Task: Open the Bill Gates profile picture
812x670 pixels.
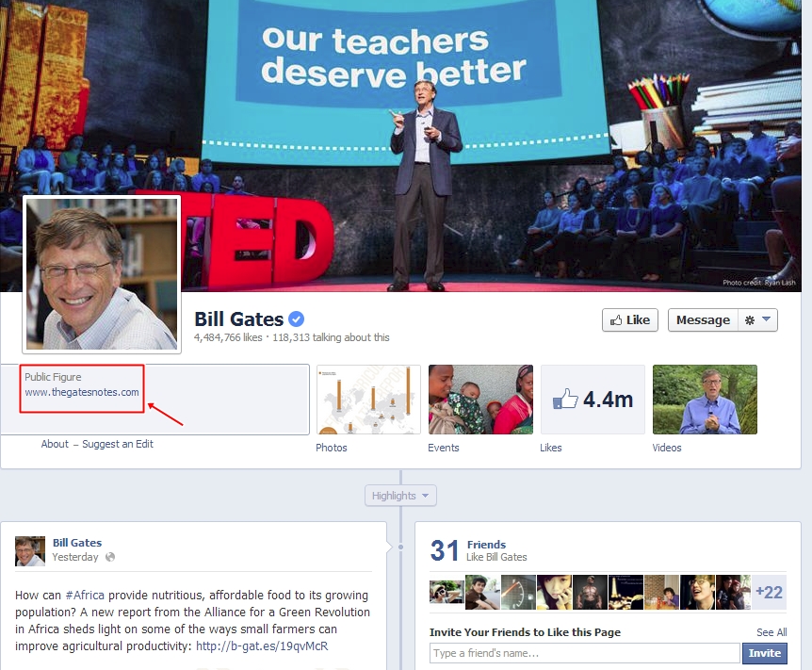Action: point(102,274)
